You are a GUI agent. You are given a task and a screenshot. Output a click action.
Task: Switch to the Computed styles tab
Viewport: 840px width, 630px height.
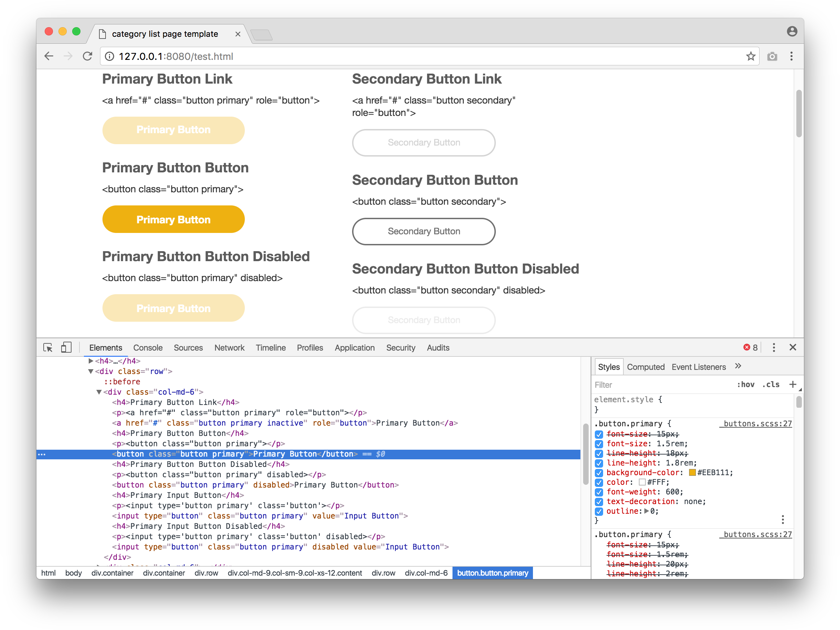click(646, 367)
